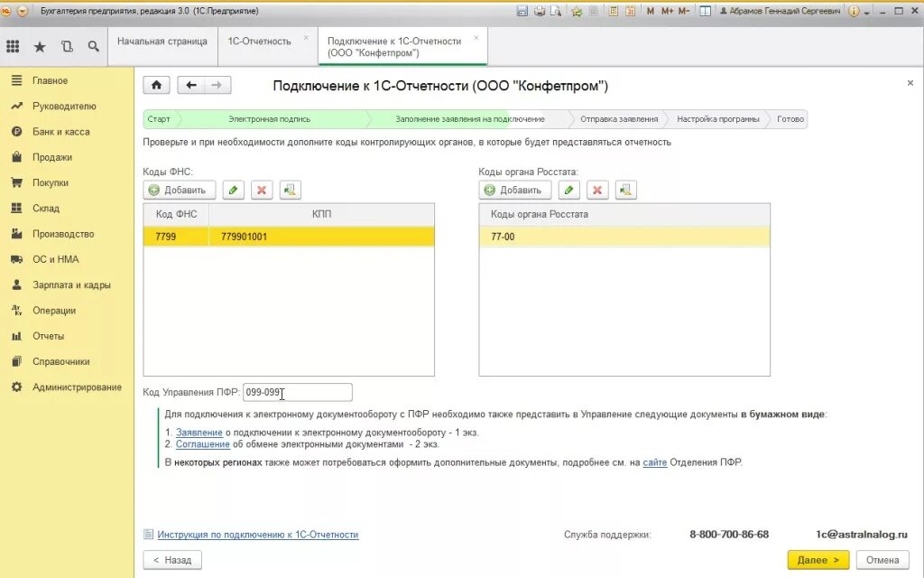Select the Код ФНС cell 7799

point(176,237)
